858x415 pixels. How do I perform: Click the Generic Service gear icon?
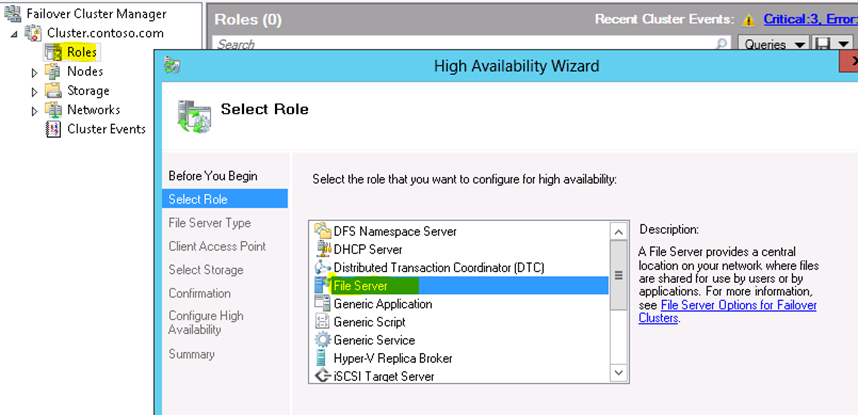click(323, 339)
